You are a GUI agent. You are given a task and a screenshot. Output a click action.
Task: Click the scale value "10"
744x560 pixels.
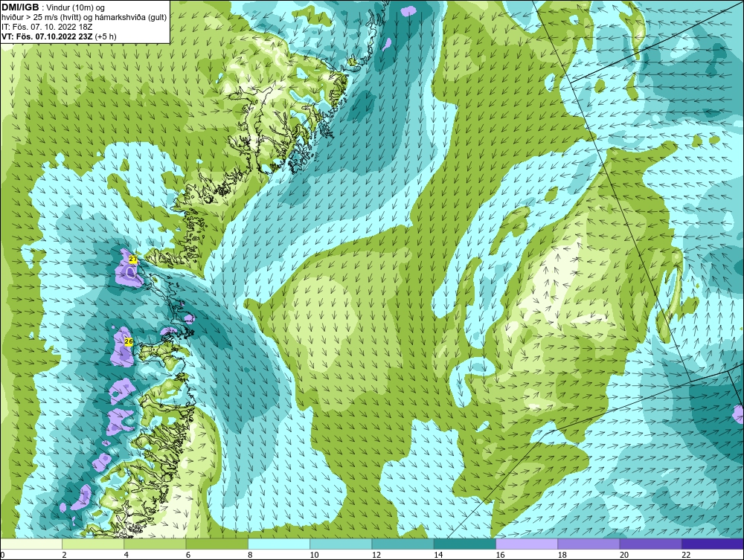coord(314,556)
